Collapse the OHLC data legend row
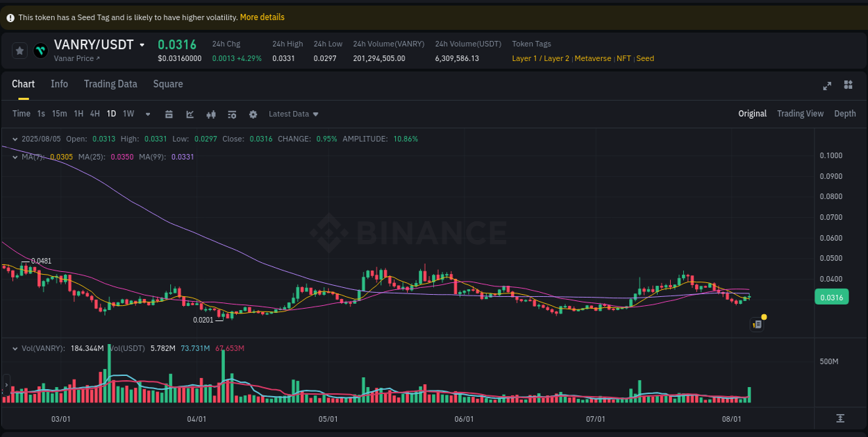This screenshot has height=437, width=868. tap(15, 139)
